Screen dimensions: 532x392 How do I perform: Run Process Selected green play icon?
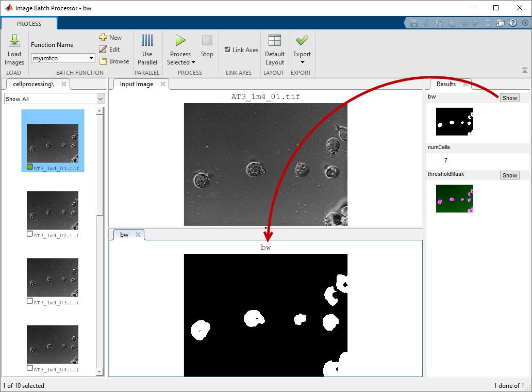click(180, 40)
